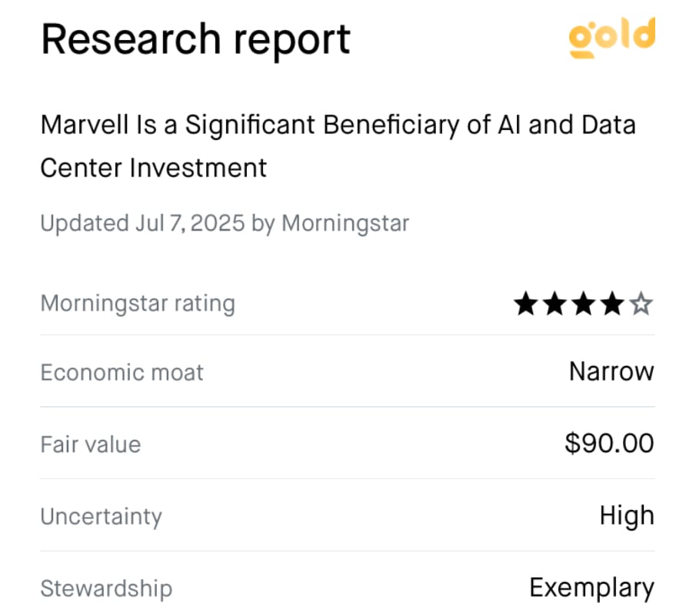Click the Morningstar name in byline
Image resolution: width=696 pixels, height=616 pixels.
point(345,223)
